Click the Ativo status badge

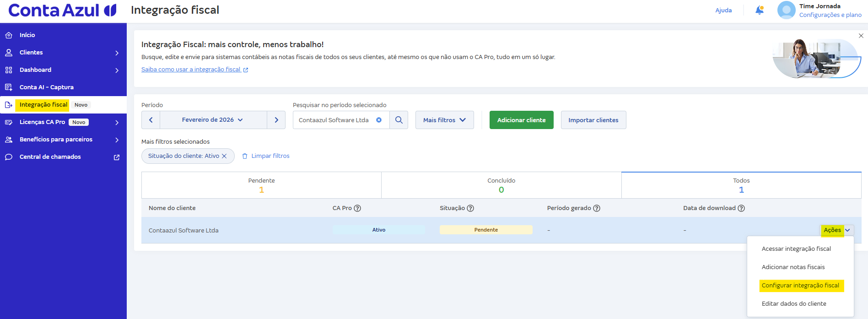379,230
